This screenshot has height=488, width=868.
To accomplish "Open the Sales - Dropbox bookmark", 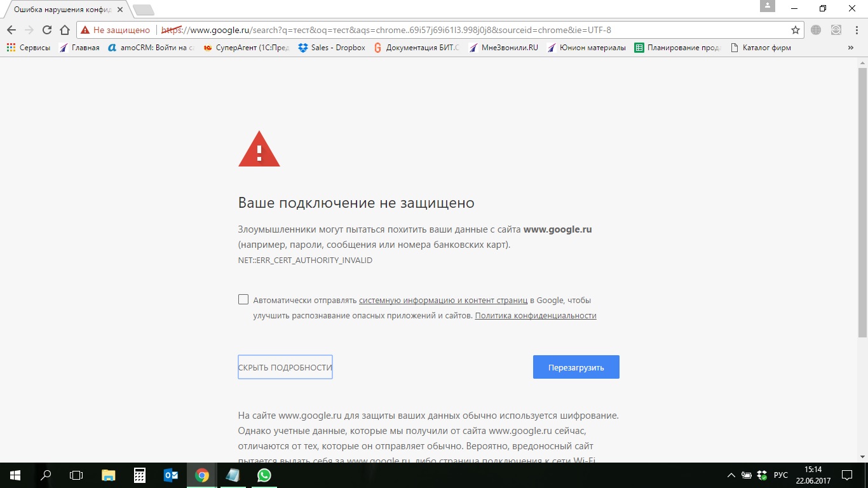I will pyautogui.click(x=332, y=48).
